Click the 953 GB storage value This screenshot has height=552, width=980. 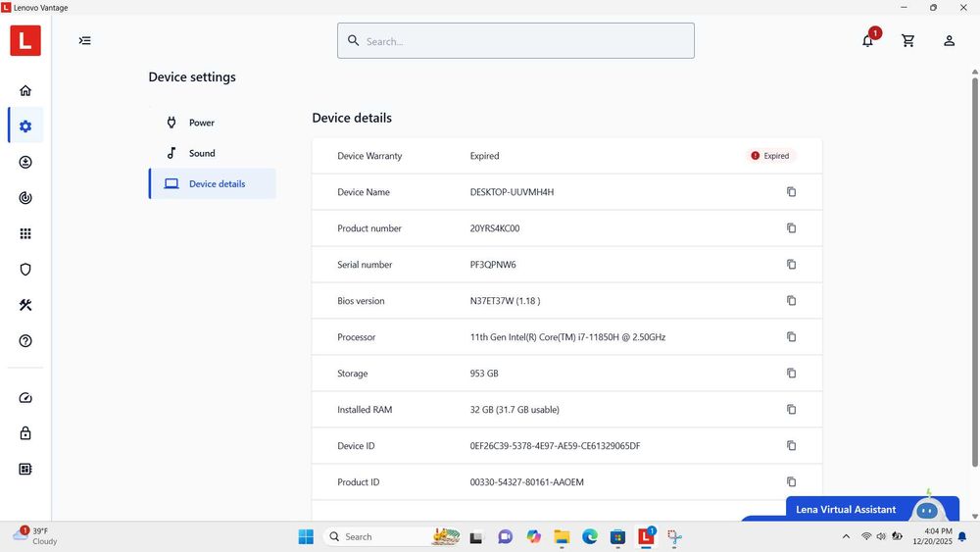[x=484, y=374]
